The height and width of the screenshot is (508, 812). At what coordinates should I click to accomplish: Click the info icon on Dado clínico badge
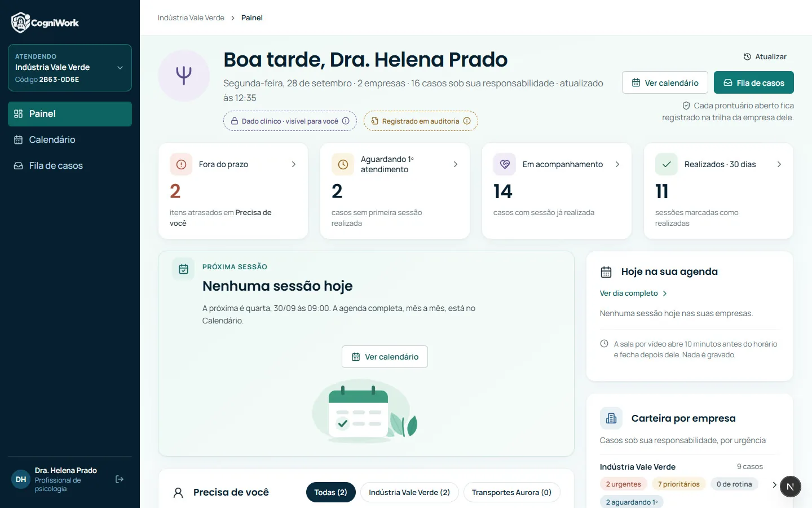click(346, 121)
